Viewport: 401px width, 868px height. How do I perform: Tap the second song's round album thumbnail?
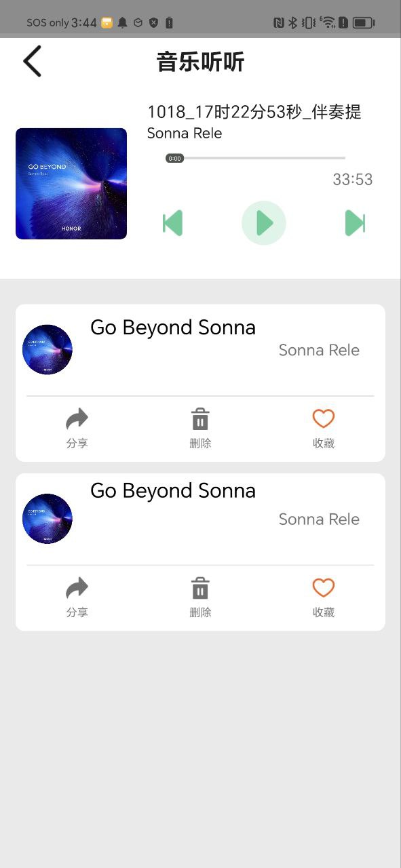47,519
